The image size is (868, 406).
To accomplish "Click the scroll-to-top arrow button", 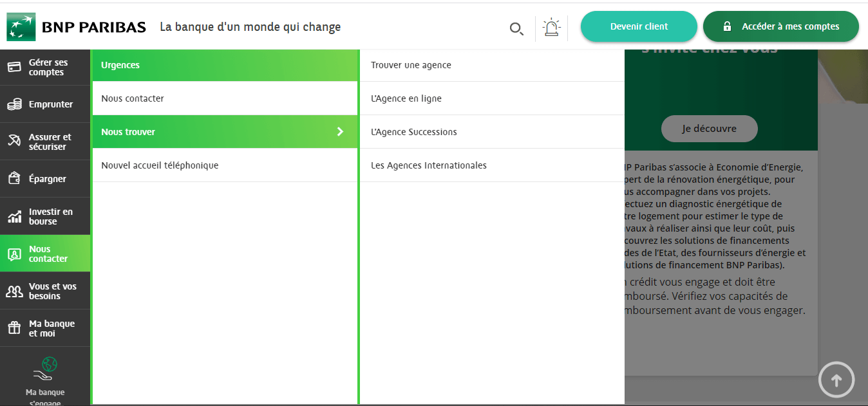I will (x=836, y=380).
